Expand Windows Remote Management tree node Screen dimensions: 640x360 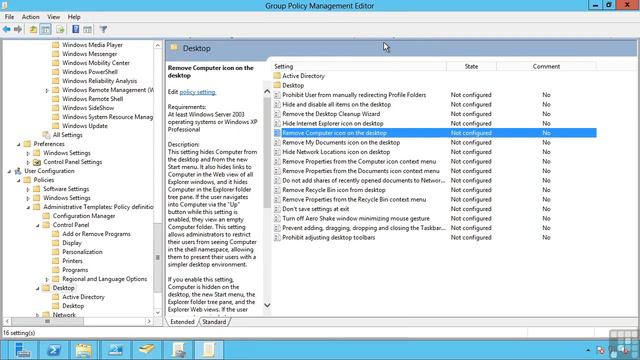(47, 90)
